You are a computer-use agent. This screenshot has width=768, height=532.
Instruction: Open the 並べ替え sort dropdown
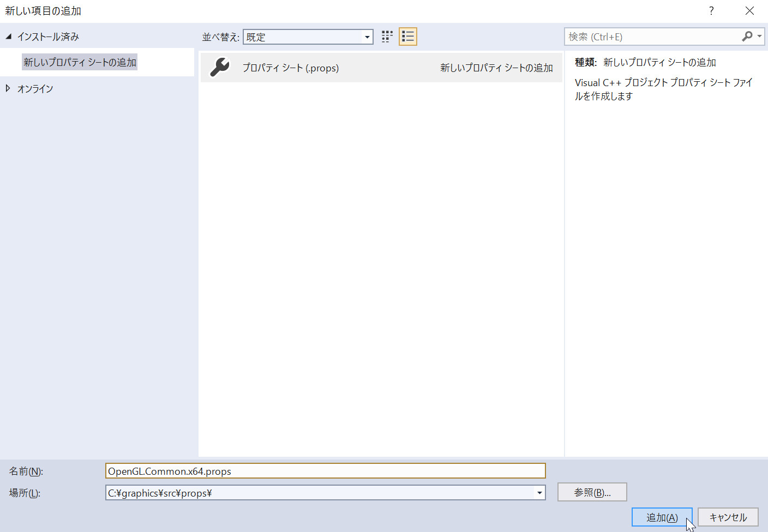pos(367,37)
